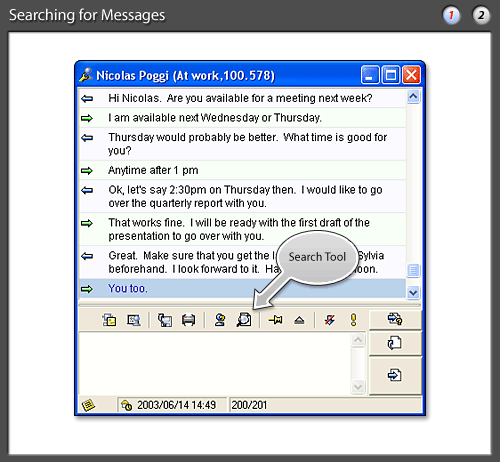Screen dimensions: 500x462
Task: Click the message history scrollbar down arrow
Action: pyautogui.click(x=413, y=293)
